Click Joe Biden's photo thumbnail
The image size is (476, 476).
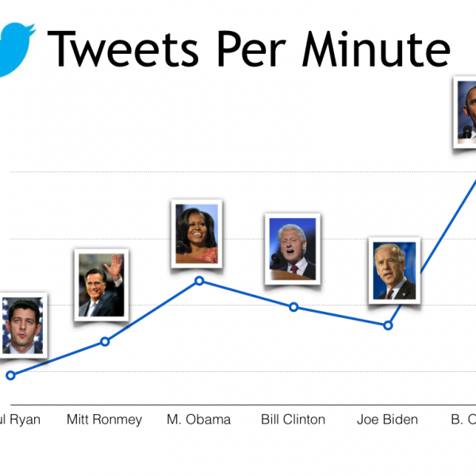[395, 271]
